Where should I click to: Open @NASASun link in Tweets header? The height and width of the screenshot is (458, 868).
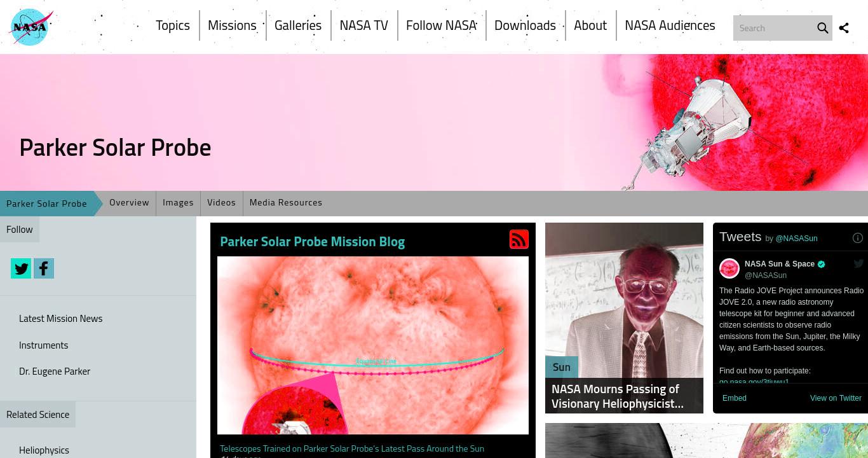[x=796, y=239]
